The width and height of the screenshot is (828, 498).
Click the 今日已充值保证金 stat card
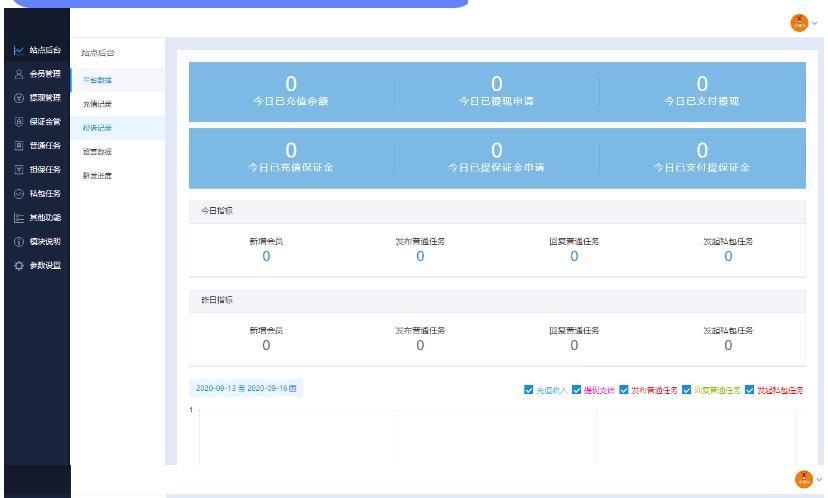(x=291, y=158)
